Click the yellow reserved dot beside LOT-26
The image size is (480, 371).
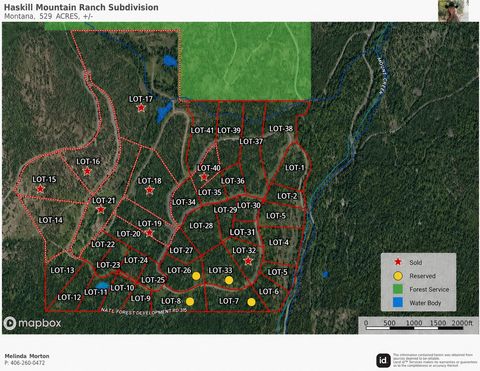pyautogui.click(x=196, y=276)
